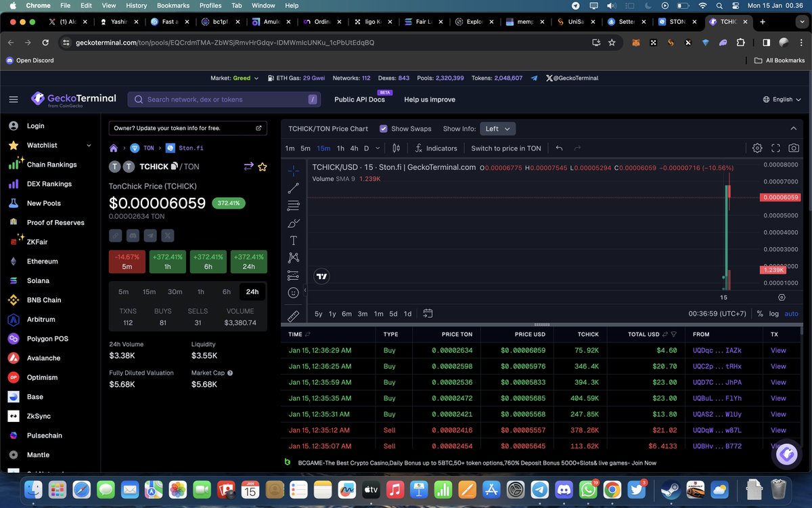Open the go-to-date calendar icon
812x508 pixels.
coord(428,314)
